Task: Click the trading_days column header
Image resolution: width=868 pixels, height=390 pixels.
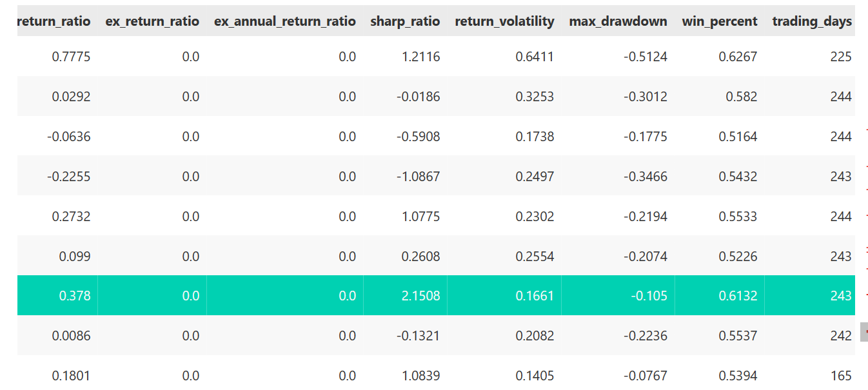Action: [811, 21]
